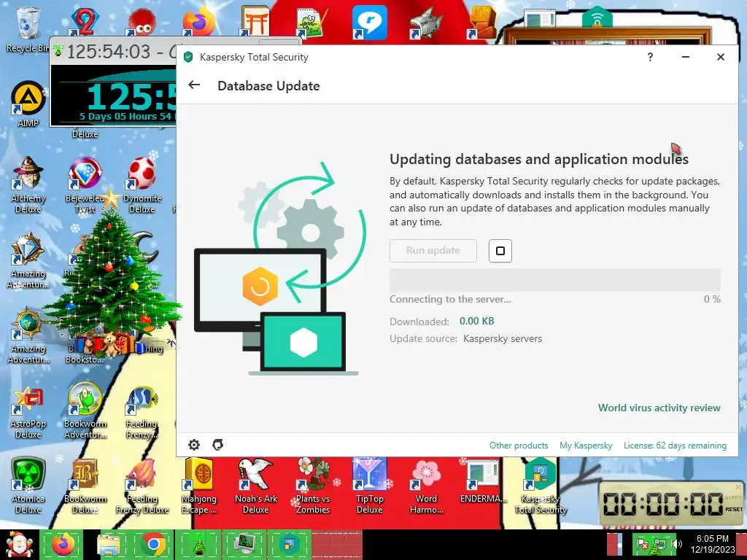
Task: Open Kaspersky settings gear icon
Action: [x=194, y=445]
